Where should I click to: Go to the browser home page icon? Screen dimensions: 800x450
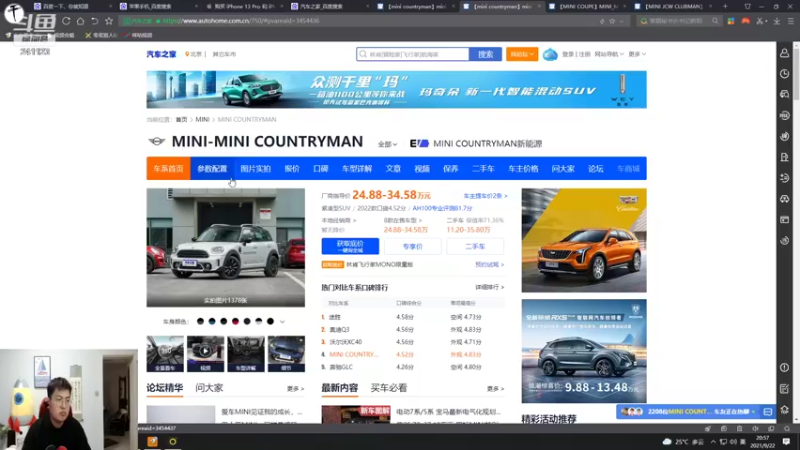[x=80, y=21]
